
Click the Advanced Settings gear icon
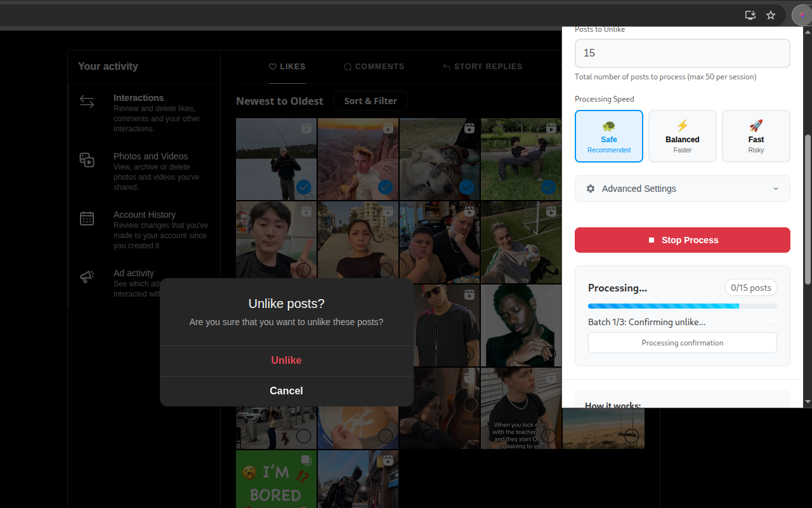[590, 188]
